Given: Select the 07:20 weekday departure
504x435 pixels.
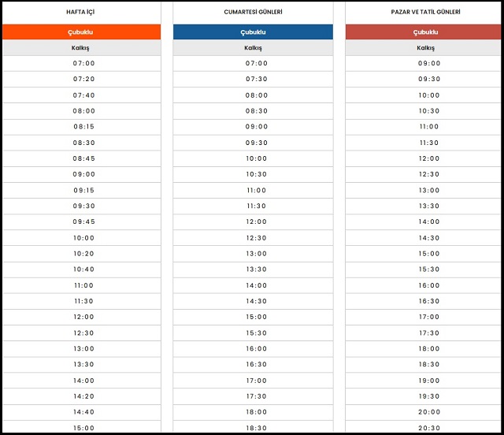Looking at the screenshot, I should click(x=83, y=80).
